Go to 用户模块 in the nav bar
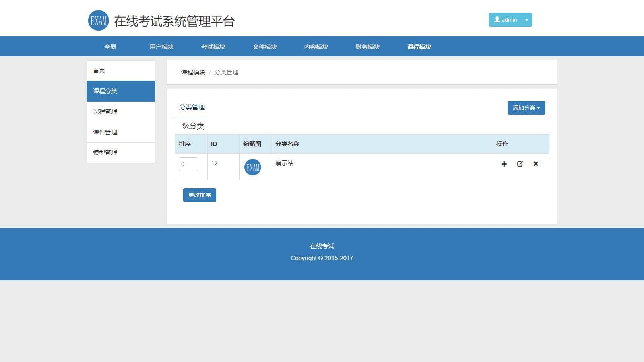 tap(161, 47)
